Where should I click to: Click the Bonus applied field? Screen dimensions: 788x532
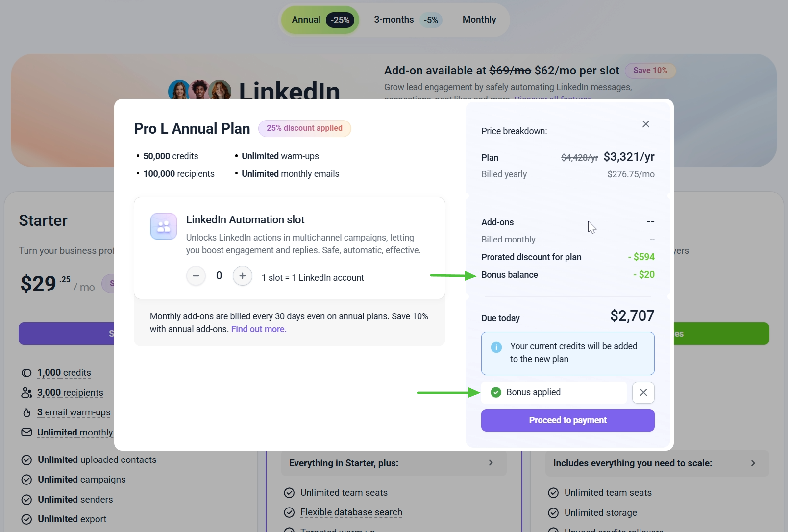(554, 392)
